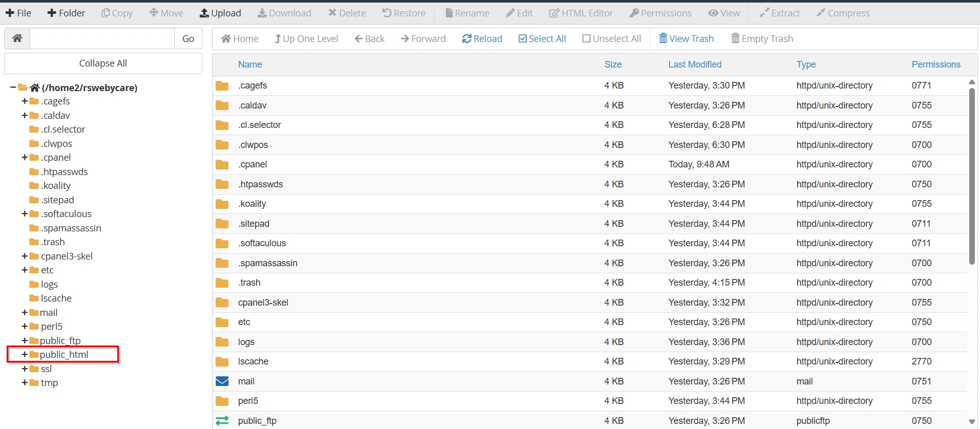Sort files by Type column
This screenshot has width=980, height=429.
tap(806, 65)
